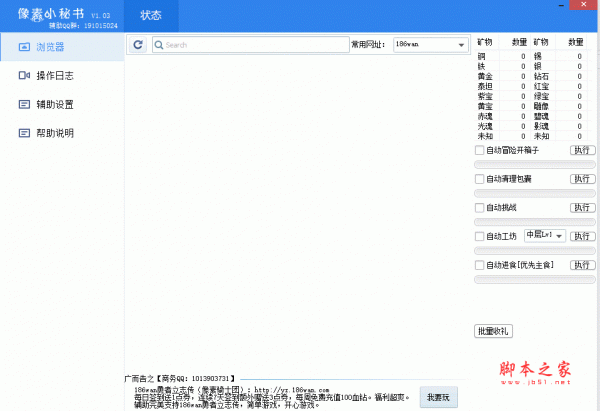Image resolution: width=600 pixels, height=411 pixels.
Task: Expand the 中层Lv1 workshop level dropdown
Action: [x=560, y=236]
